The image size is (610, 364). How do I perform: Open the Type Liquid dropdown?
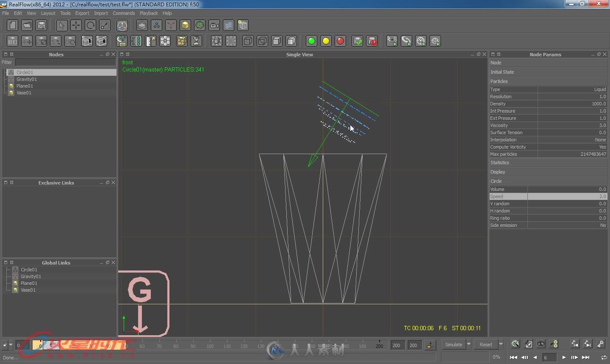[572, 89]
